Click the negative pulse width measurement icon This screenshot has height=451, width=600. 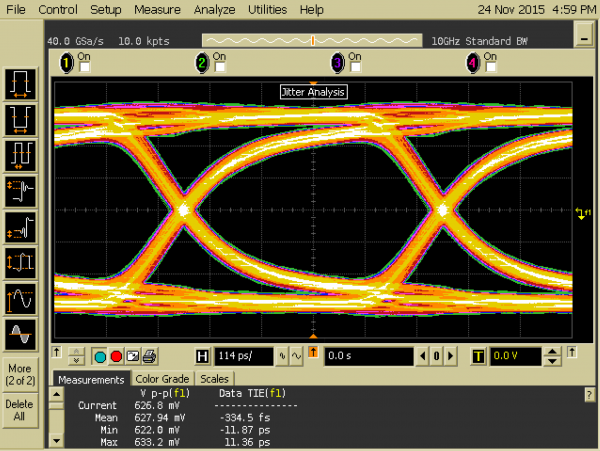tap(20, 118)
